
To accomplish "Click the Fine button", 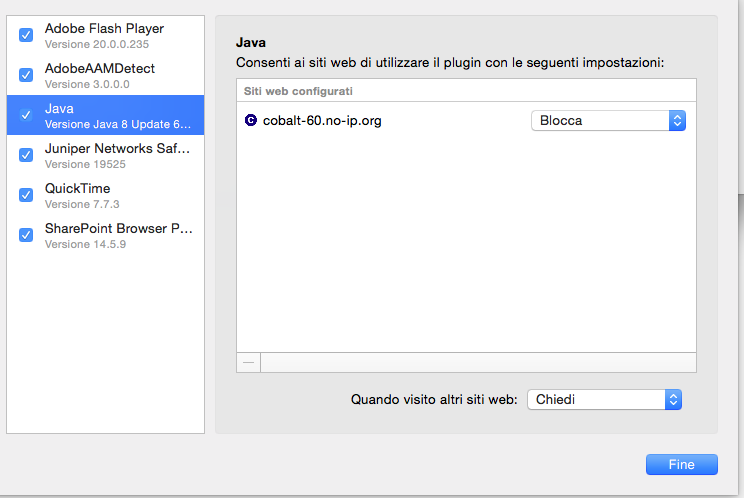I will (682, 464).
